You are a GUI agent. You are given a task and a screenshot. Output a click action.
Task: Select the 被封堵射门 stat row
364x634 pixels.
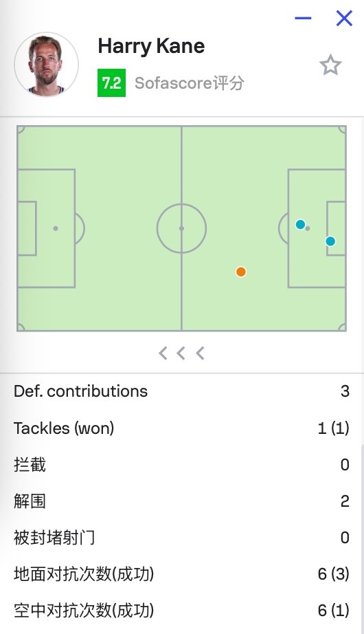click(182, 538)
